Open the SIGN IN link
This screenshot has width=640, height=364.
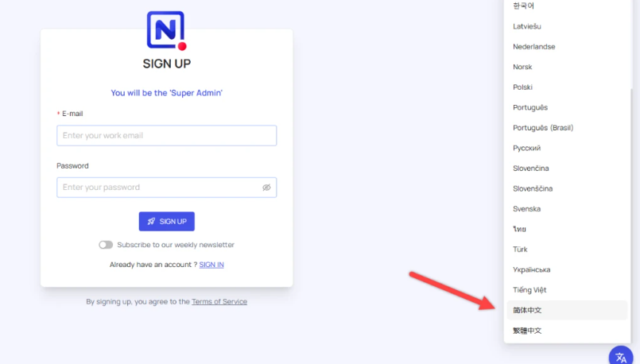[x=211, y=265]
